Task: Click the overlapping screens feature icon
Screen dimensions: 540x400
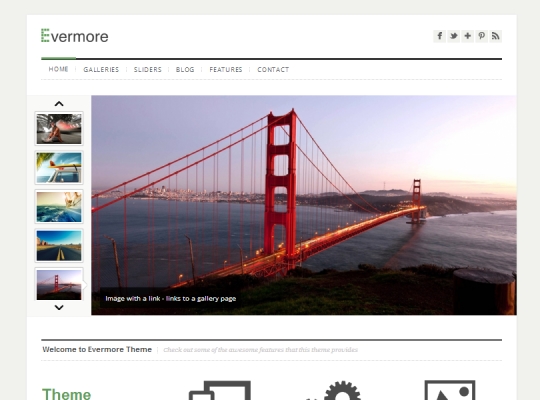Action: pos(220,390)
